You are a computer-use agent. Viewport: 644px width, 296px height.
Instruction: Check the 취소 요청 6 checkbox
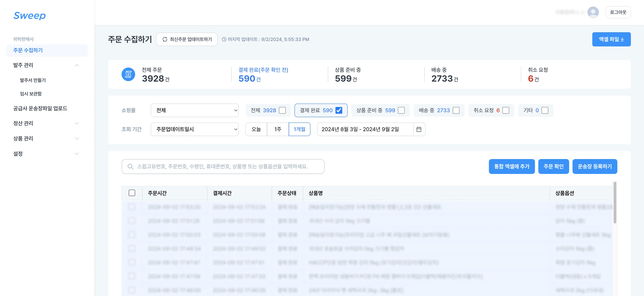506,110
